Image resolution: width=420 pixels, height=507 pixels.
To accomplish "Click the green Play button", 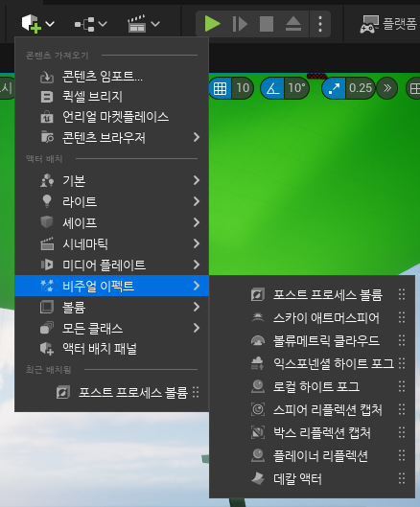I will (213, 24).
